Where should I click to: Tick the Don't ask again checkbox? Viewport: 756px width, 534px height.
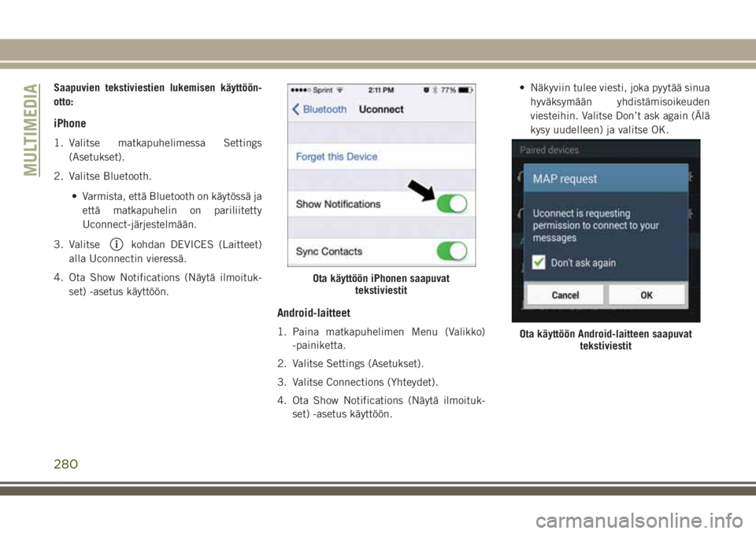(539, 262)
